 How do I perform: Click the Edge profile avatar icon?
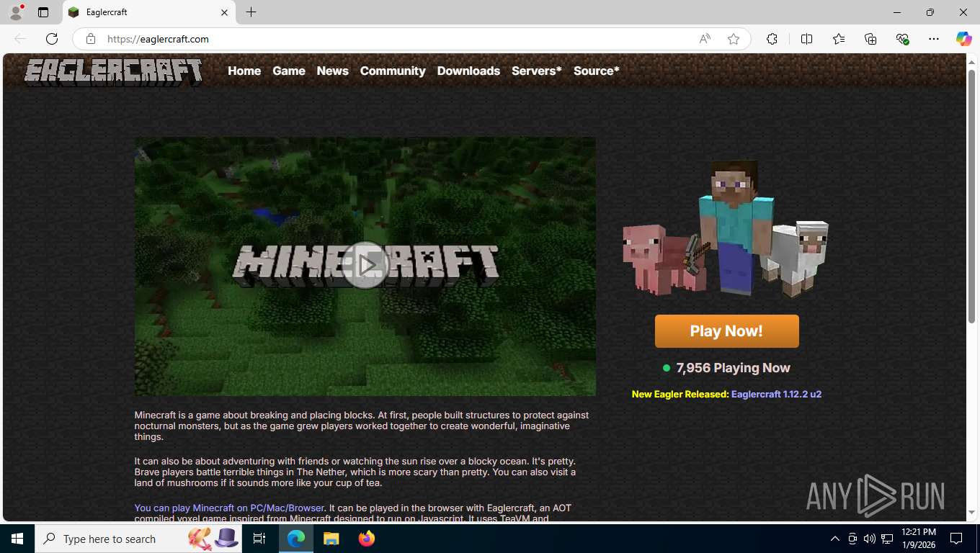click(16, 12)
